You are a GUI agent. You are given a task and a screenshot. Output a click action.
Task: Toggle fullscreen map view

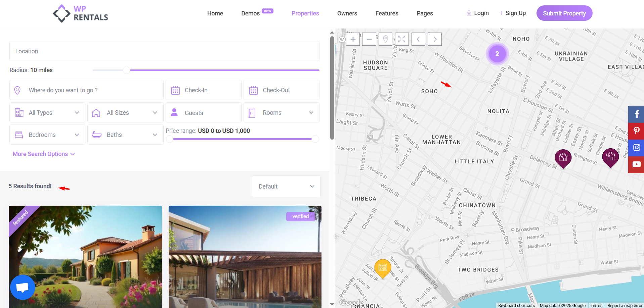click(x=402, y=39)
